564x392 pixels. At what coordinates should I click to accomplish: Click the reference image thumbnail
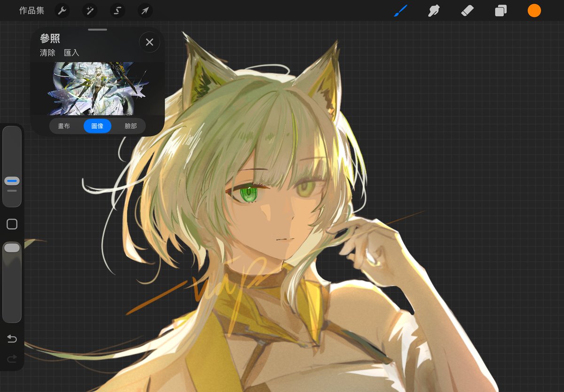pos(98,89)
